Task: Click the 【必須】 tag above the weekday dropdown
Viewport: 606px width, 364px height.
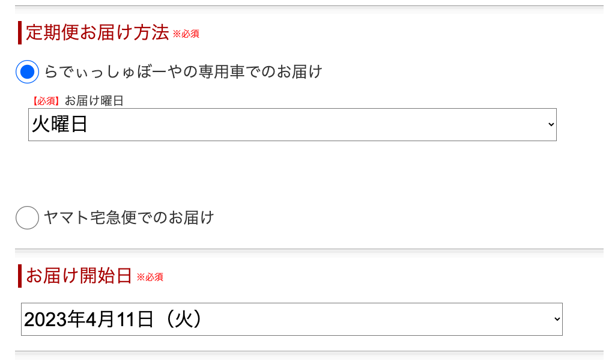Action: pyautogui.click(x=46, y=102)
